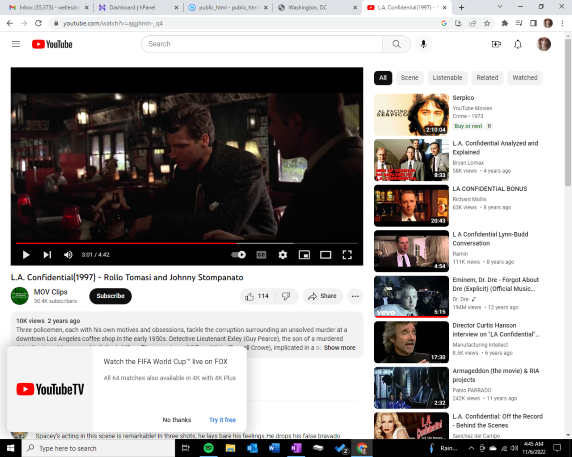
Task: Switch to the Washington, DC tab
Action: click(317, 7)
